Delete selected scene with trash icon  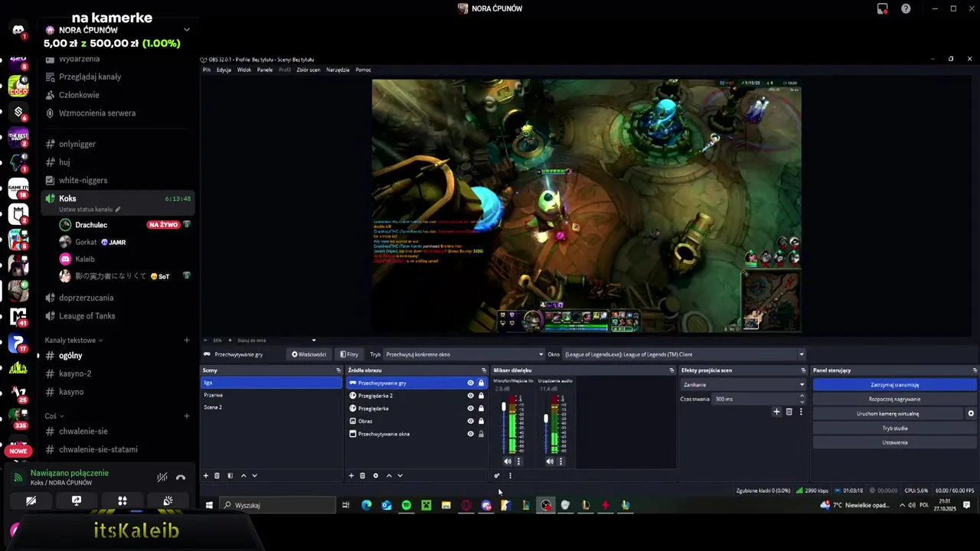[x=217, y=475]
